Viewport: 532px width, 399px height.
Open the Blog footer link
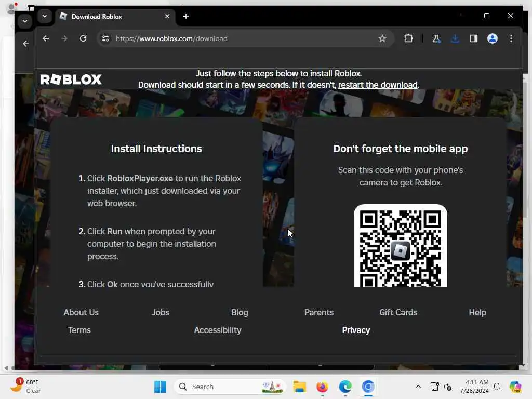click(x=240, y=312)
